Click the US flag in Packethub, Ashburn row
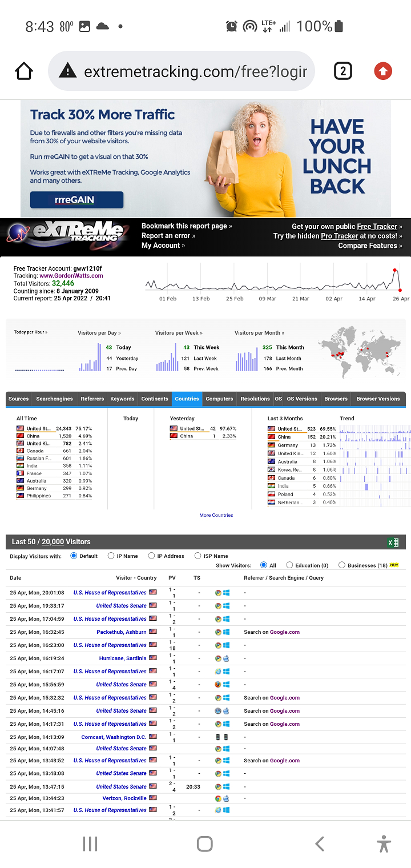This screenshot has height=868, width=411. 152,632
